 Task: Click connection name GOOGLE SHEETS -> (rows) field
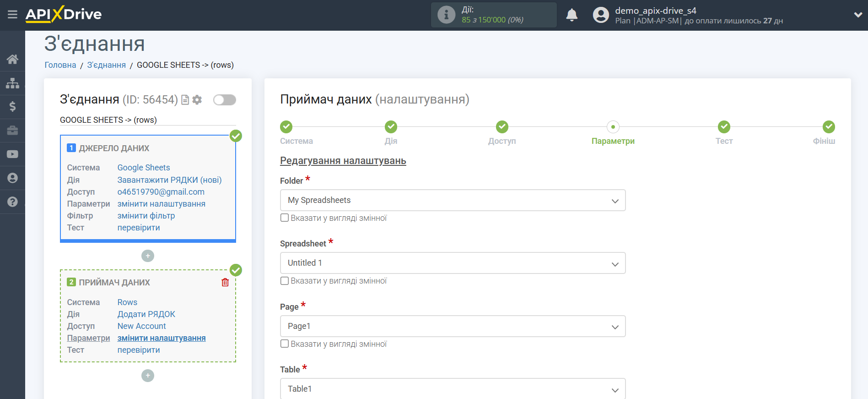148,120
